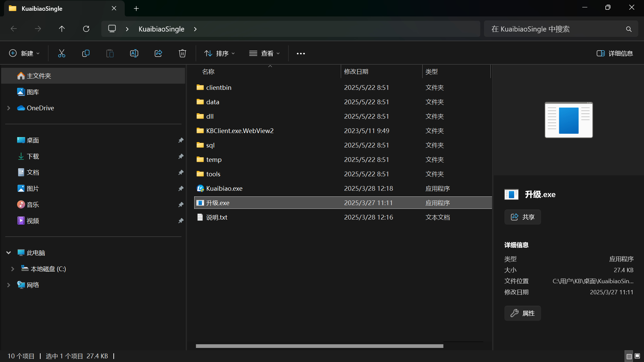Click the PC monitor icon in address bar
Viewport: 644px width, 362px height.
(x=112, y=29)
